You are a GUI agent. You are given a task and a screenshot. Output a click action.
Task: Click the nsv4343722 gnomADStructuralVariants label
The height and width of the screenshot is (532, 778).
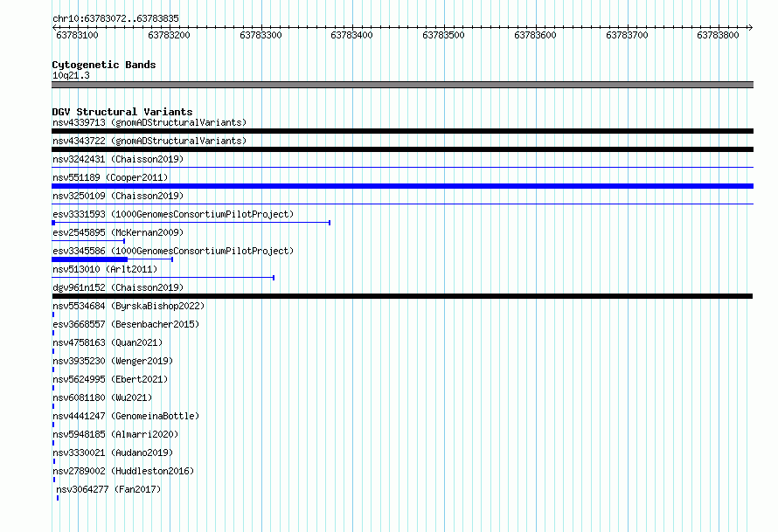click(149, 141)
